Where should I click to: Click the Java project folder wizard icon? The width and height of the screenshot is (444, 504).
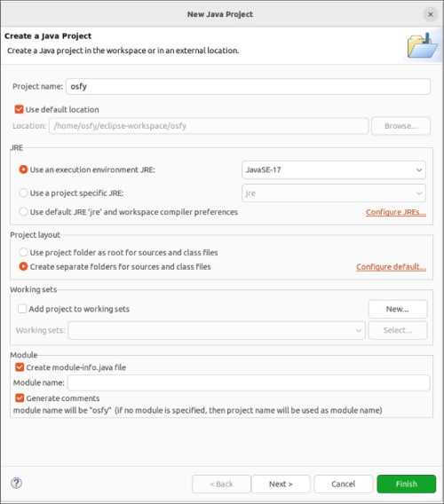tap(423, 46)
